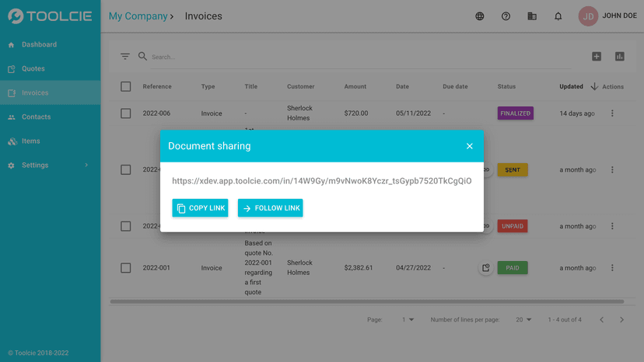Copy the sharing link
The image size is (644, 362).
tap(200, 208)
